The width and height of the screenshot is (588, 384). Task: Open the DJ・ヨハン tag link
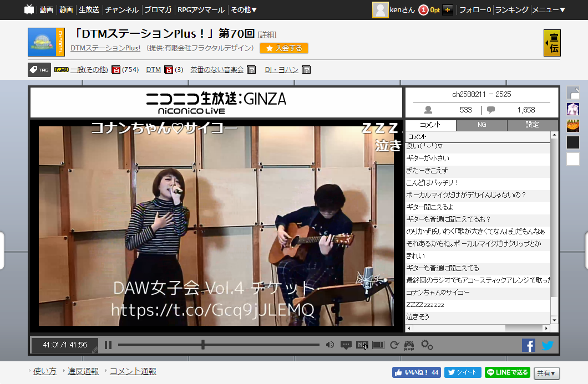click(x=282, y=70)
